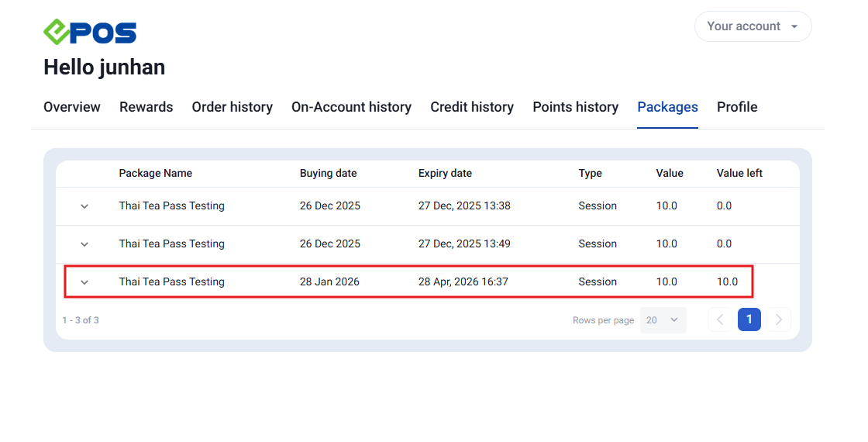
Task: Click the previous page arrow
Action: (719, 320)
